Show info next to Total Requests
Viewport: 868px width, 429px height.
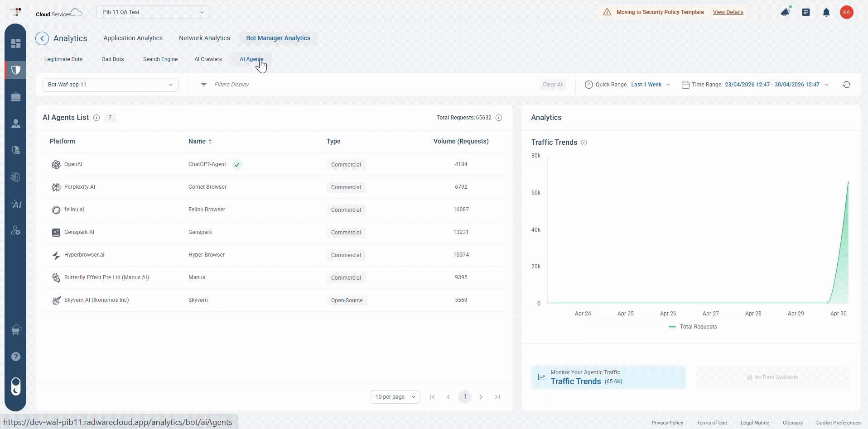[x=499, y=118]
